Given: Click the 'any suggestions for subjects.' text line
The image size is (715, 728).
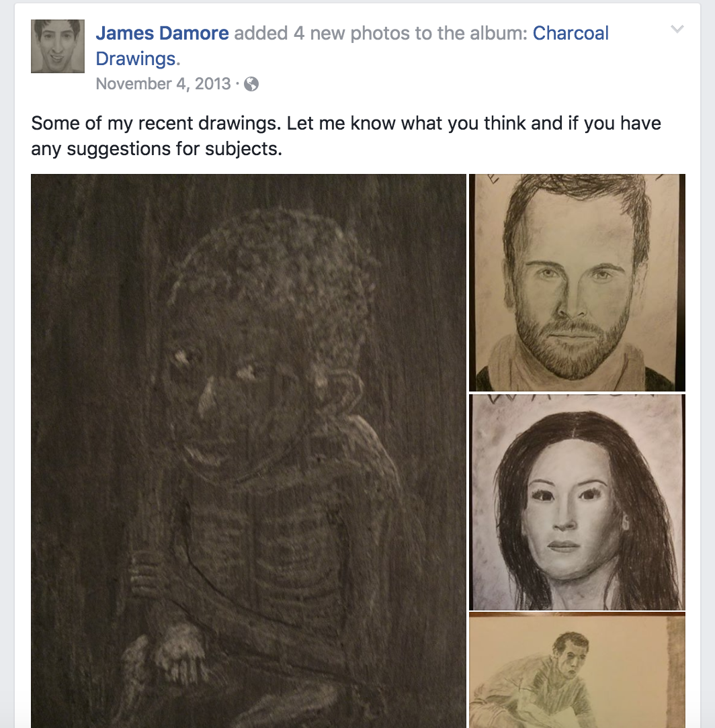Looking at the screenshot, I should coord(157,148).
